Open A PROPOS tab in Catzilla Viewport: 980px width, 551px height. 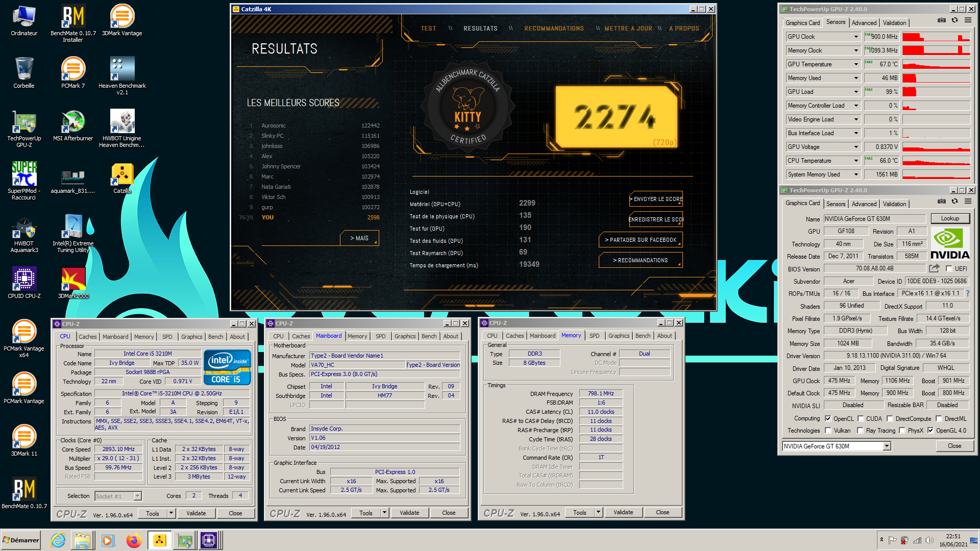[x=684, y=29]
